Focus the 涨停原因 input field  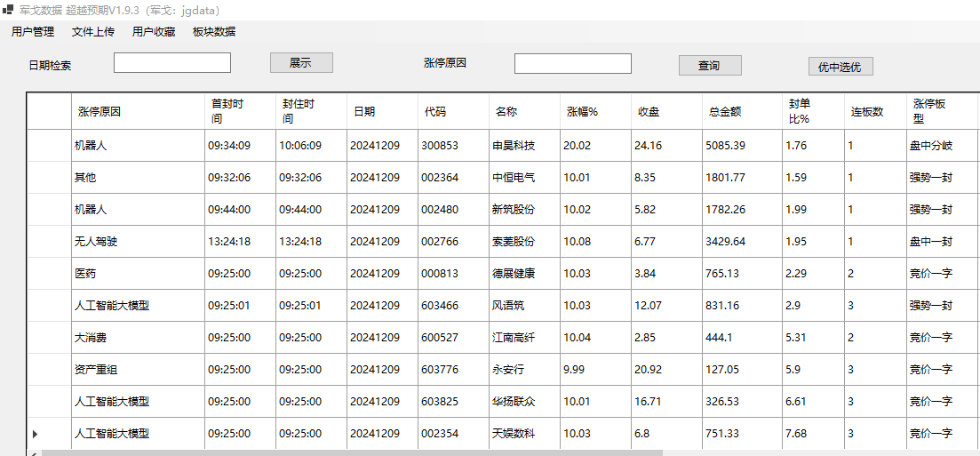pos(573,63)
